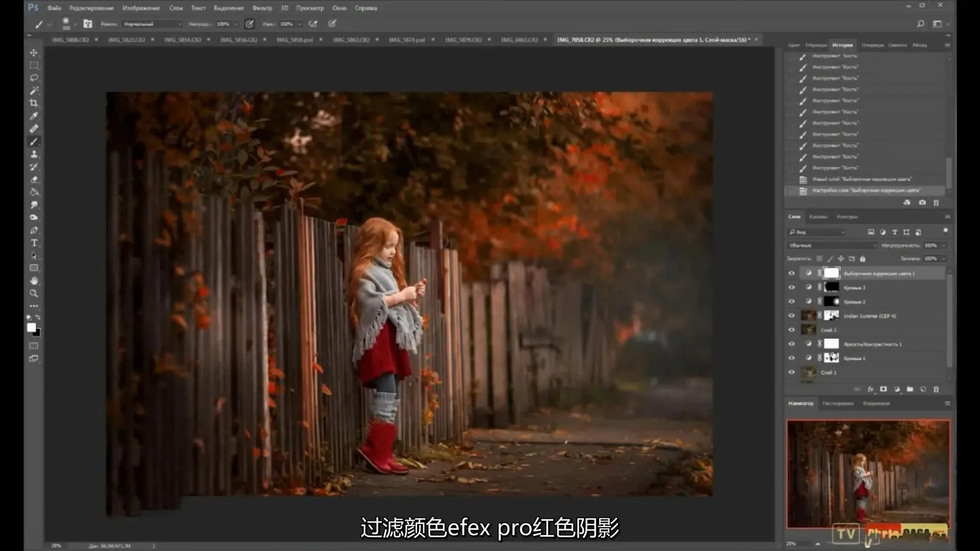This screenshot has height=551, width=980.
Task: Activate the Hand tool
Action: pyautogui.click(x=34, y=281)
